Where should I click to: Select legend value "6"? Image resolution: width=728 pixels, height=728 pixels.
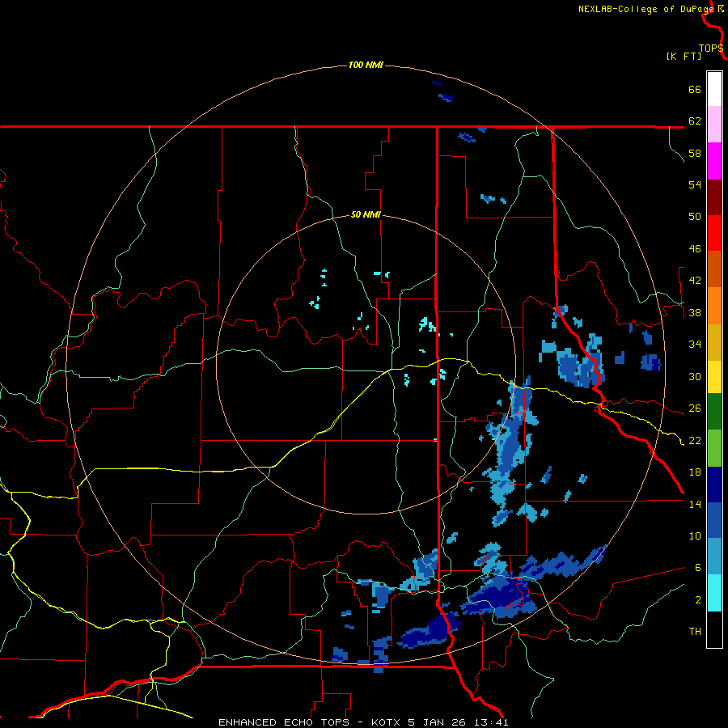click(697, 568)
